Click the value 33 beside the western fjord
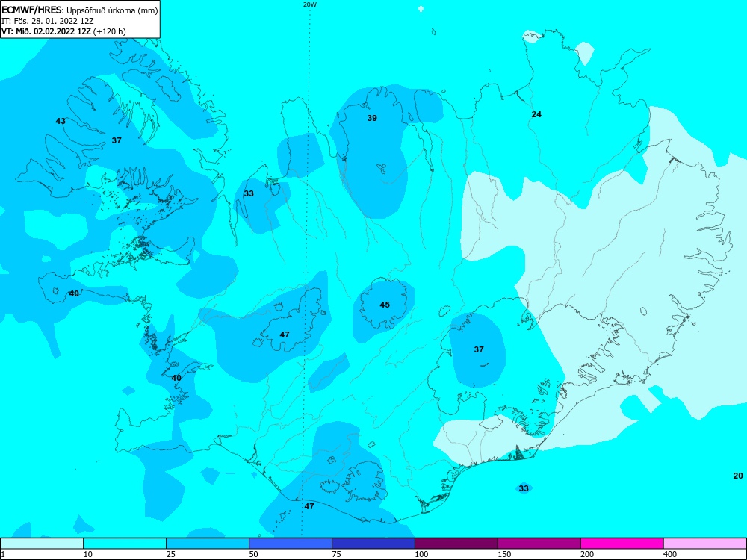This screenshot has height=560, width=747. [x=249, y=193]
